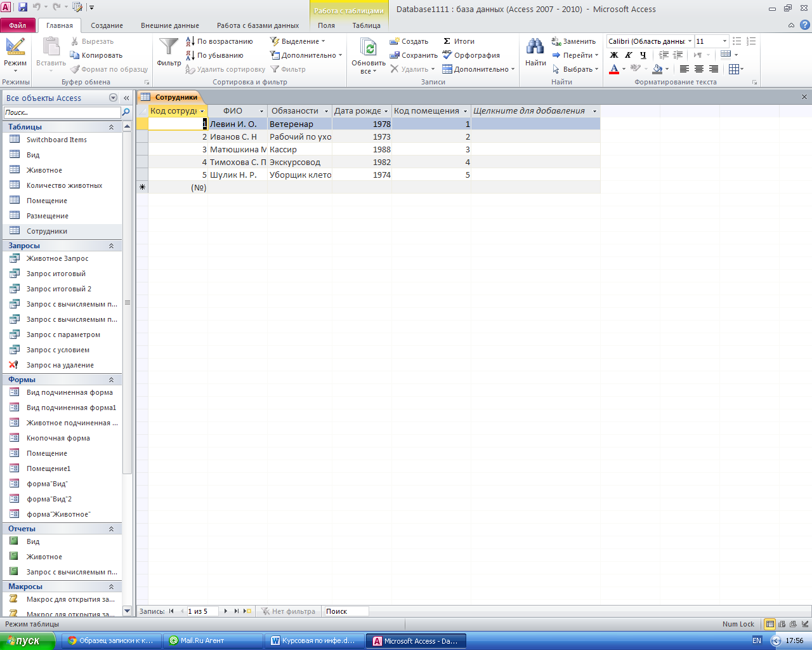Collapse the Формы group
Screen dimensions: 812x650
[x=112, y=380]
